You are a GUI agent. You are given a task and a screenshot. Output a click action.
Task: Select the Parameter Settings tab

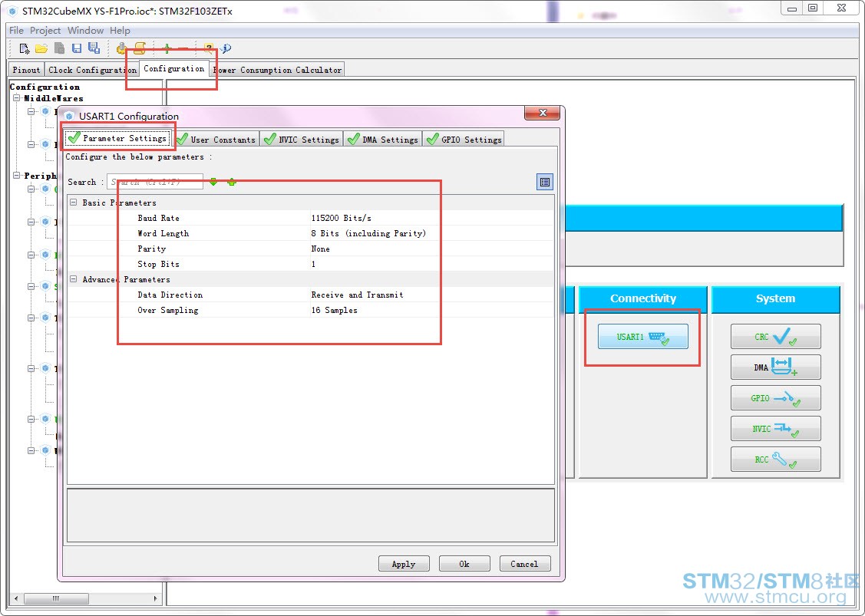click(x=118, y=138)
